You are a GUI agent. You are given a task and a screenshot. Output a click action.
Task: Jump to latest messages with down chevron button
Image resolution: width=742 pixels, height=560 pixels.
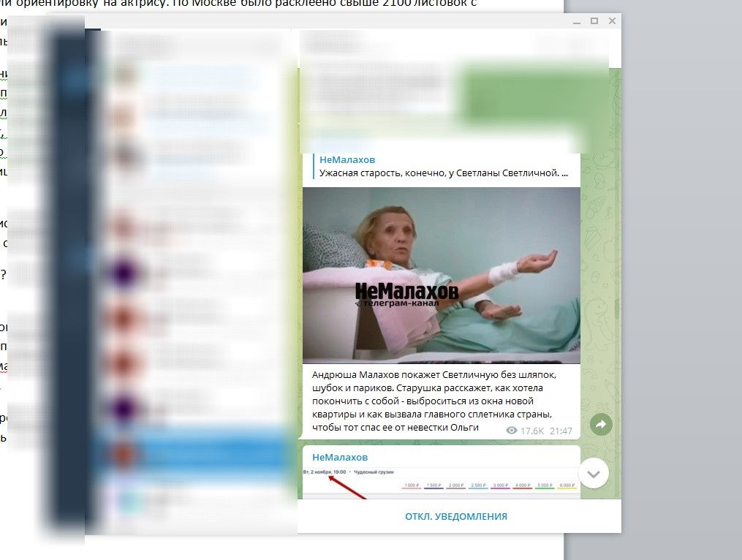coord(594,474)
